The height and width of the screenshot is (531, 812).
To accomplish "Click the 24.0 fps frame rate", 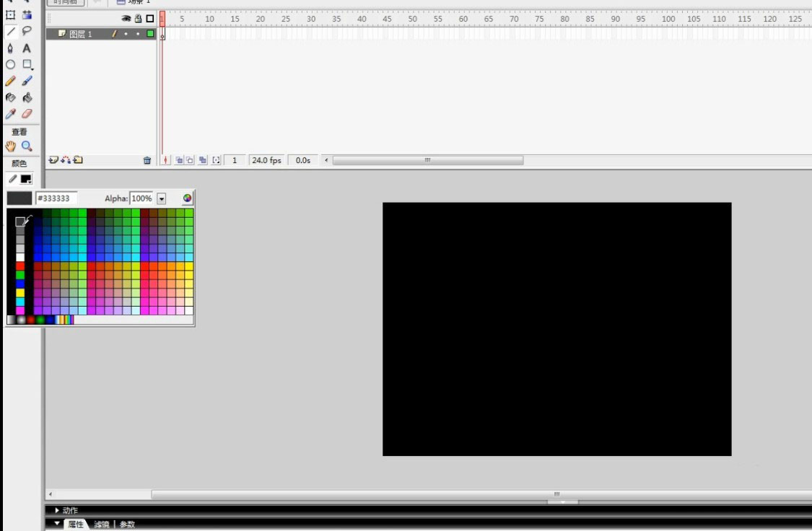I will pyautogui.click(x=266, y=160).
